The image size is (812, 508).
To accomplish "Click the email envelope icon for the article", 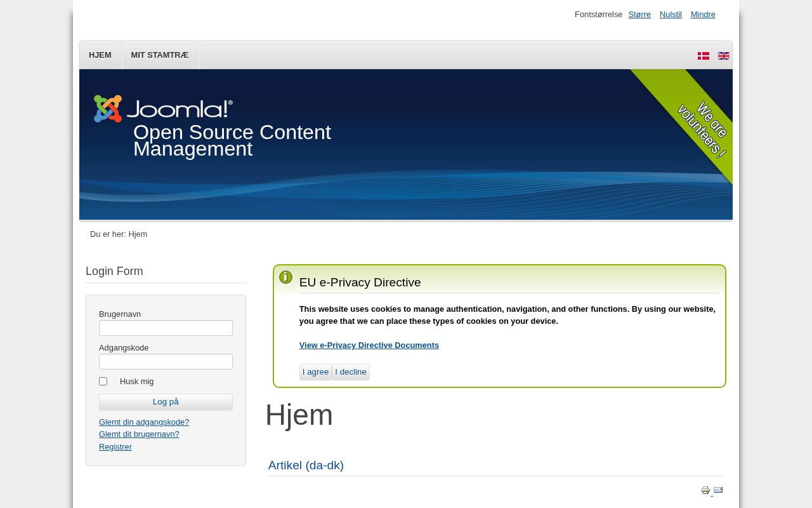I will point(718,490).
